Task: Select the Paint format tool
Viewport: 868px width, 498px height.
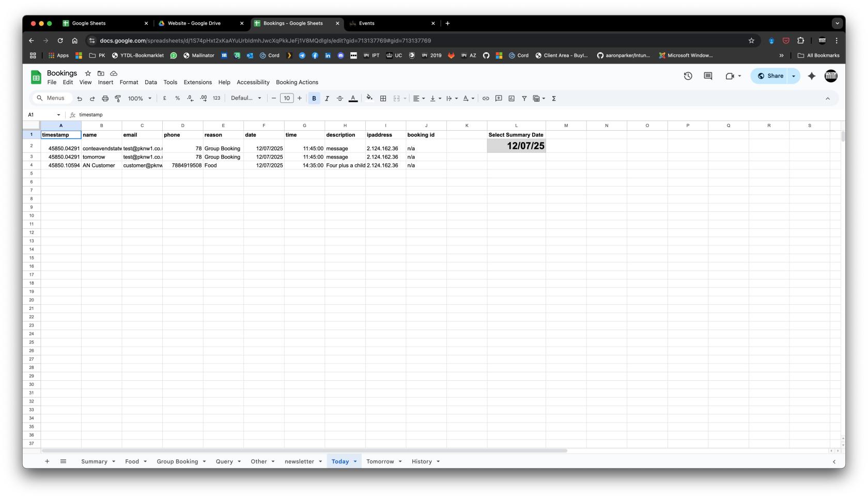Action: point(118,98)
